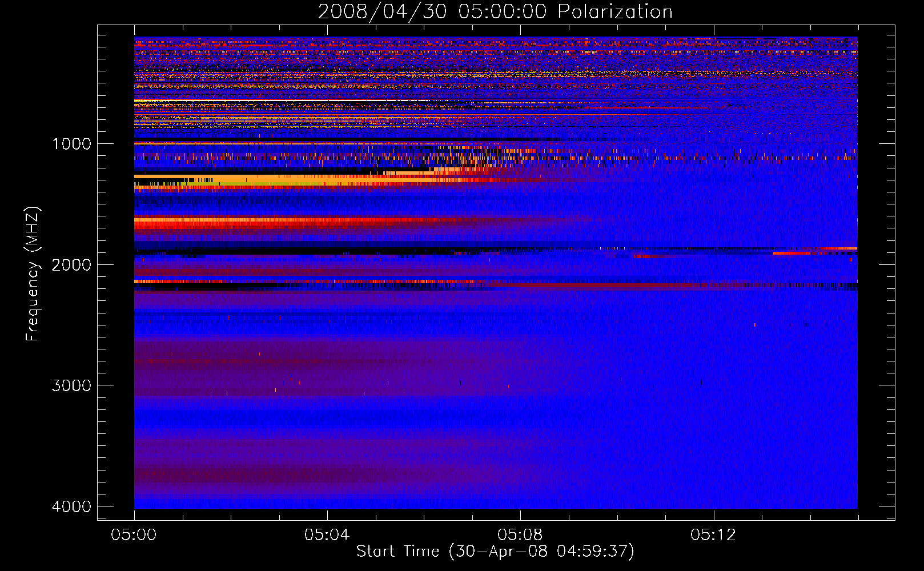
Task: Click the plot title "2008/04/30 05:00:00 Polarization"
Action: click(x=495, y=11)
